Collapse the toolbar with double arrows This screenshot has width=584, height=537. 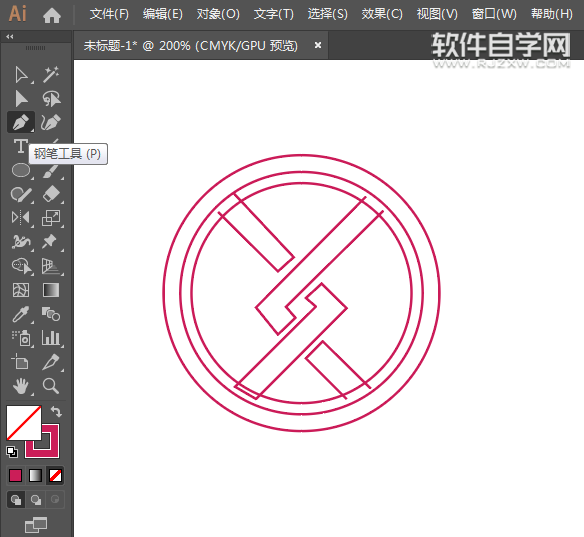click(x=10, y=36)
